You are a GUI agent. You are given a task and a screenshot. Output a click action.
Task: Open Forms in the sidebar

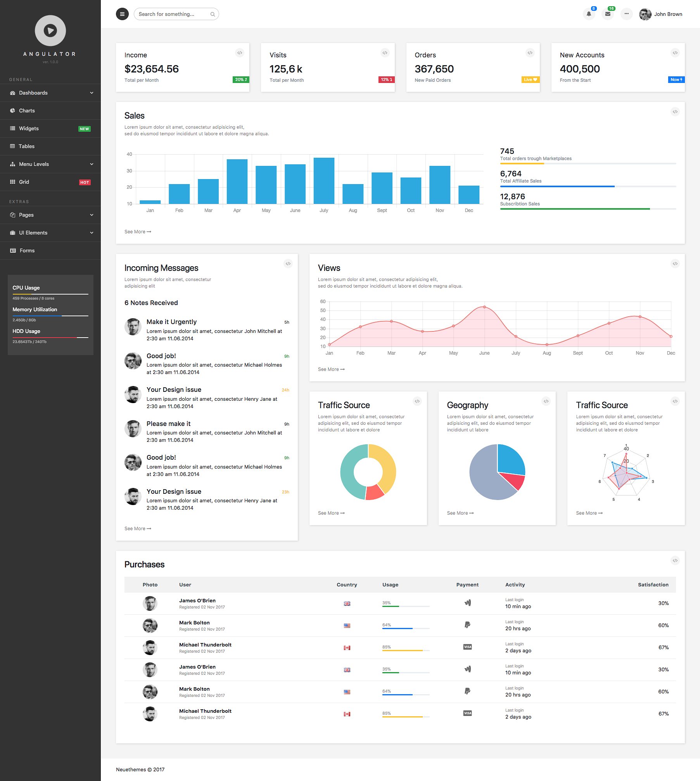coord(50,250)
